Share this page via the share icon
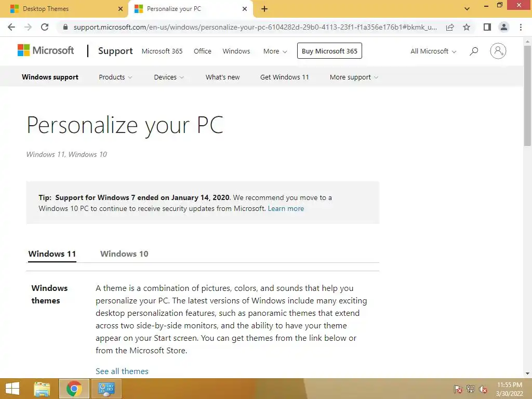The image size is (532, 399). (450, 27)
